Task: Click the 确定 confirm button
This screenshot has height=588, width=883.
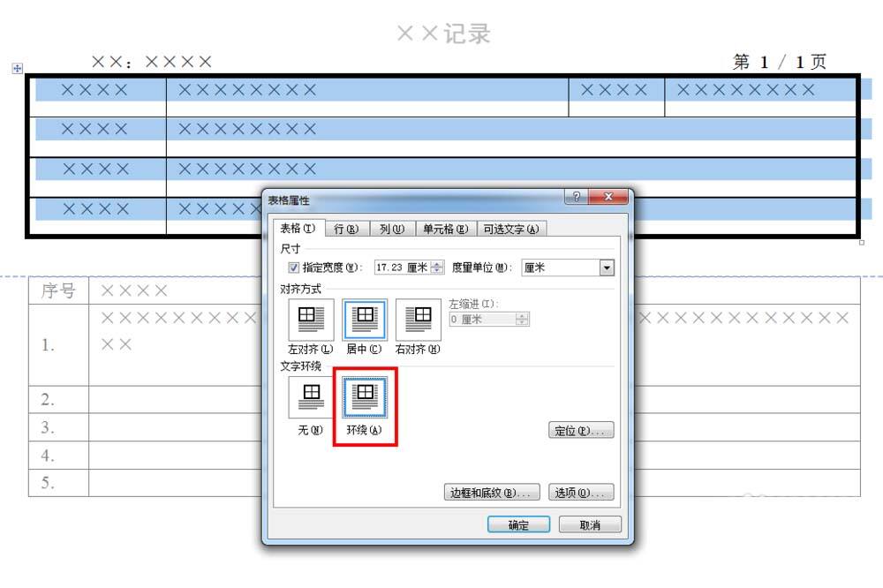Action: click(517, 524)
